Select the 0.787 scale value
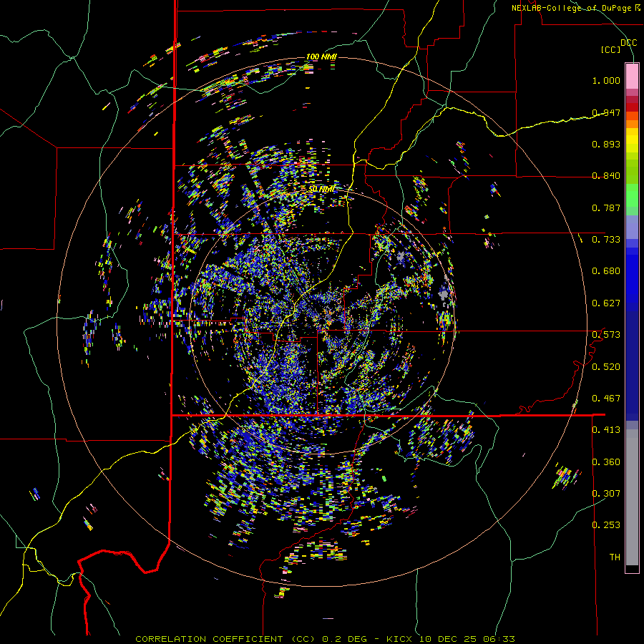Image resolution: width=644 pixels, height=644 pixels. coord(606,208)
